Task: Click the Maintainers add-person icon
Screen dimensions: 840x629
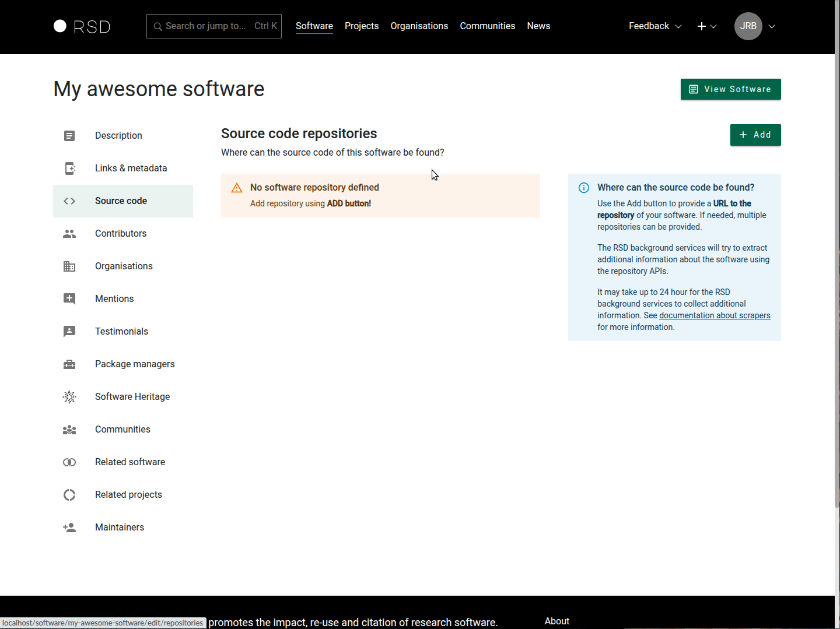Action: tap(69, 528)
